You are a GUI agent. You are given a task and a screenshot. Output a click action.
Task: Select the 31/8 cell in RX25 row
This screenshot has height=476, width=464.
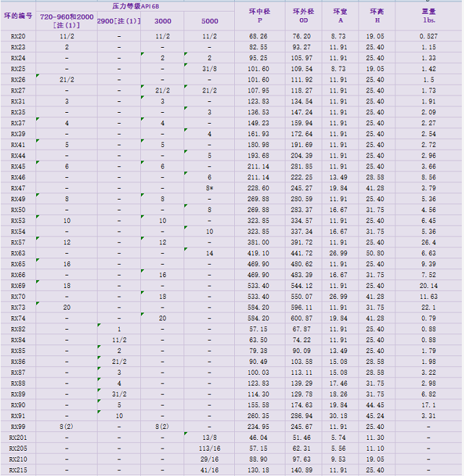pyautogui.click(x=210, y=69)
